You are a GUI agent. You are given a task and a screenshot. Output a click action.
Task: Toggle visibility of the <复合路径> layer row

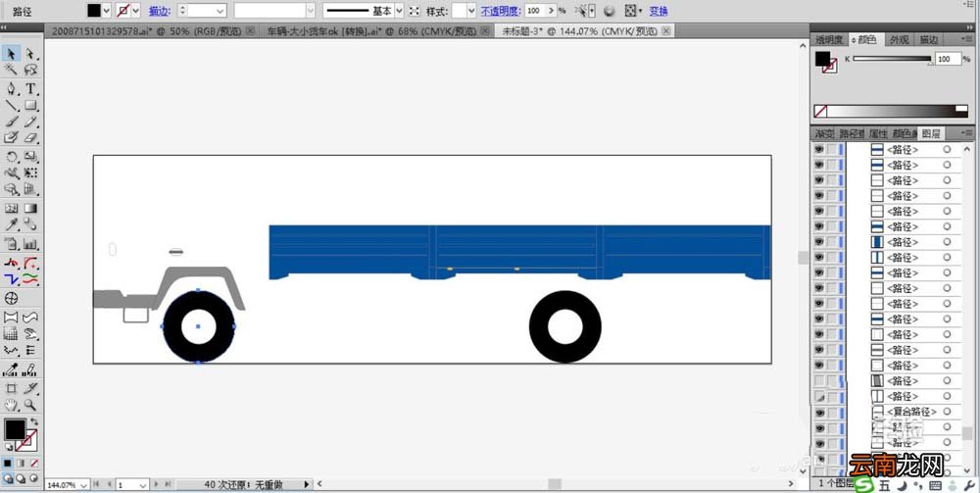point(819,412)
